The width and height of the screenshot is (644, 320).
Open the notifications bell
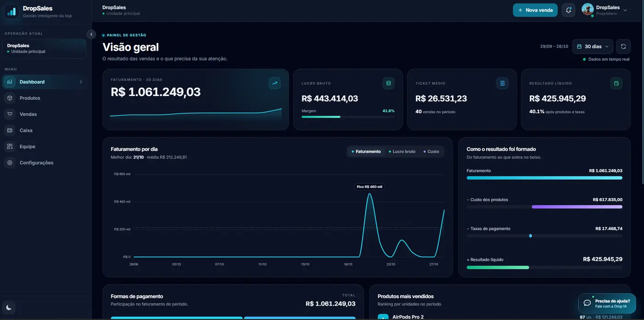[x=569, y=10]
